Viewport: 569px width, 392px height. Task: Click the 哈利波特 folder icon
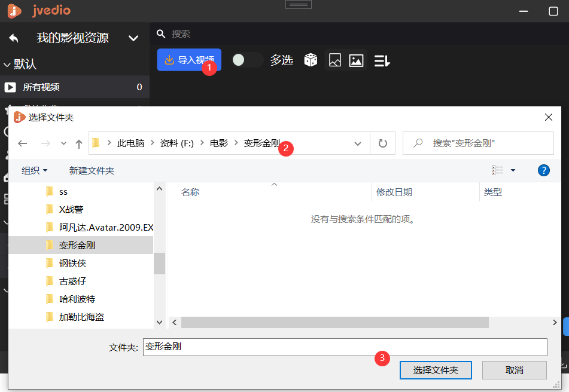pos(50,299)
